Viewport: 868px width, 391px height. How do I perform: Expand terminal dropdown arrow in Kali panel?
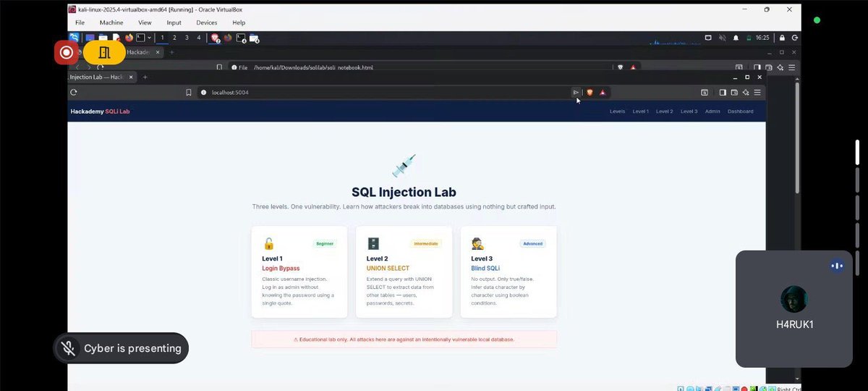[150, 38]
